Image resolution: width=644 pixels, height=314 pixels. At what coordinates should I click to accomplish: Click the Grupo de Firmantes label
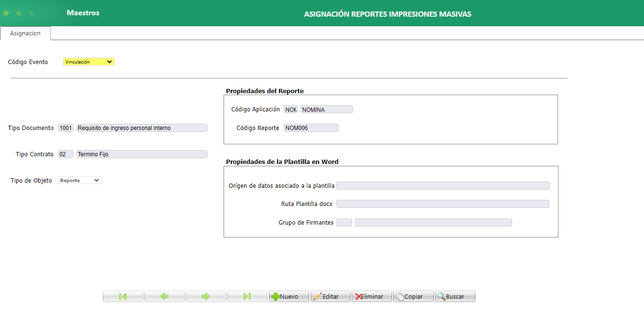(x=306, y=223)
